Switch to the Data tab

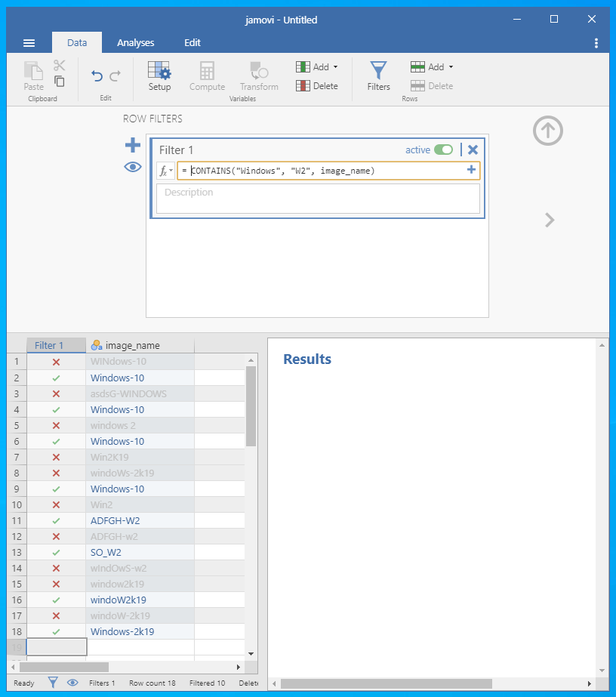pos(77,43)
